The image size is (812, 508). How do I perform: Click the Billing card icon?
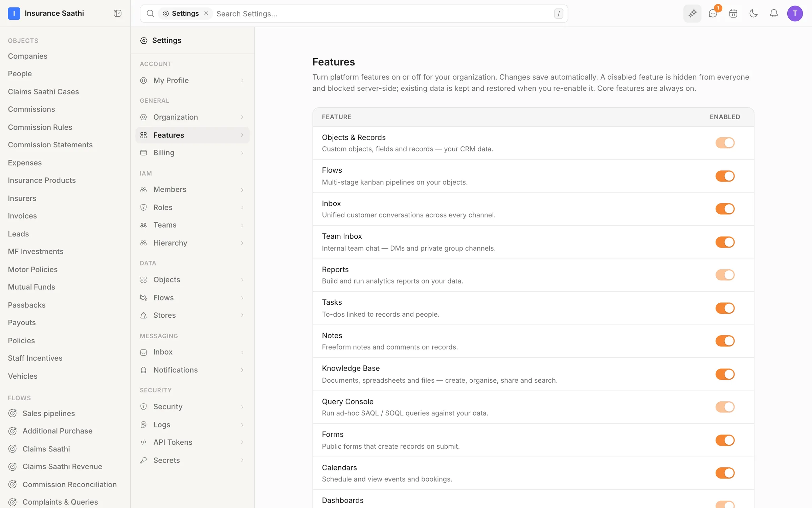[x=143, y=153]
